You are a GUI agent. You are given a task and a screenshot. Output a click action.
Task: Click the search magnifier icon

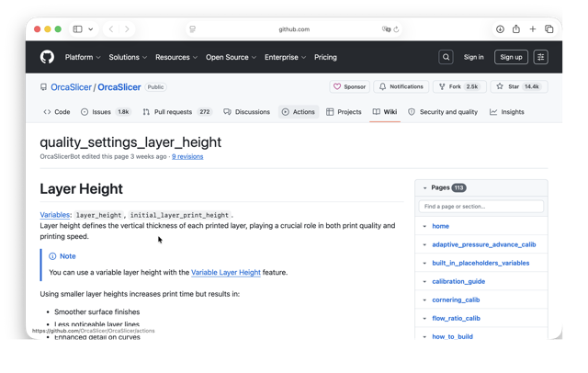(446, 57)
